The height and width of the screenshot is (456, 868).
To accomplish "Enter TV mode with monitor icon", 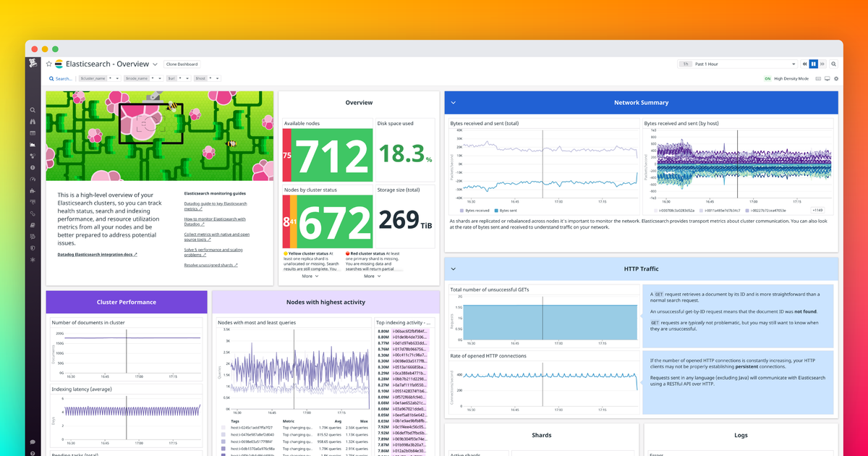I will click(x=827, y=78).
